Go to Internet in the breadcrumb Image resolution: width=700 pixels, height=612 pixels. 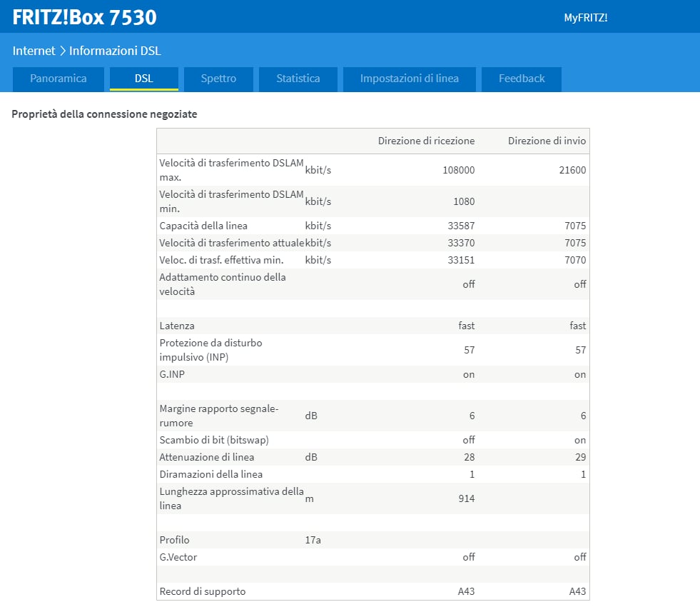point(34,51)
